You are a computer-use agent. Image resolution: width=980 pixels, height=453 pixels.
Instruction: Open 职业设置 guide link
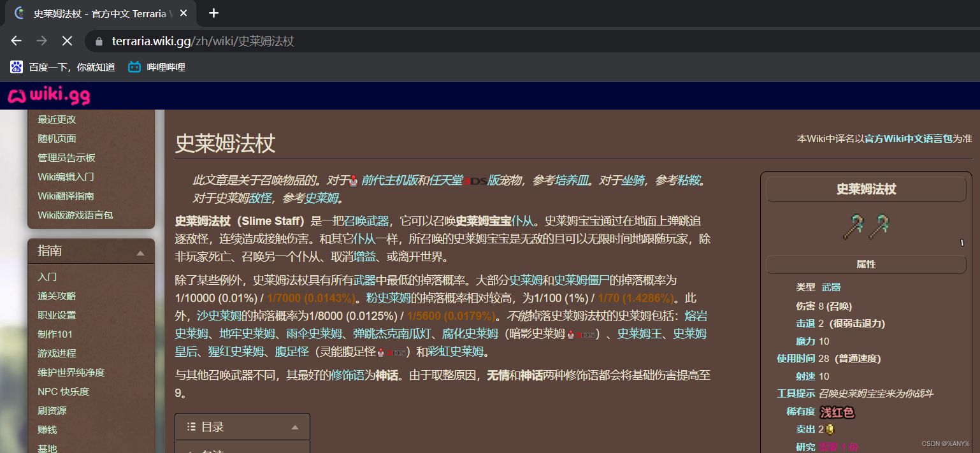[x=57, y=315]
